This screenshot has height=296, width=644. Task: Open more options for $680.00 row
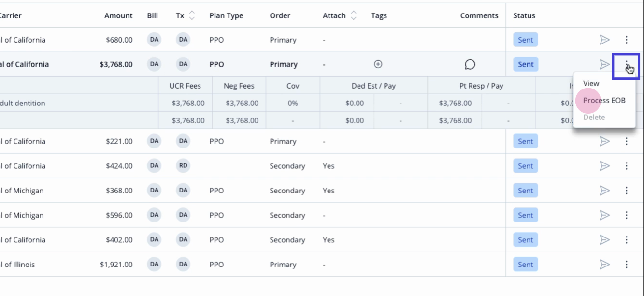627,40
